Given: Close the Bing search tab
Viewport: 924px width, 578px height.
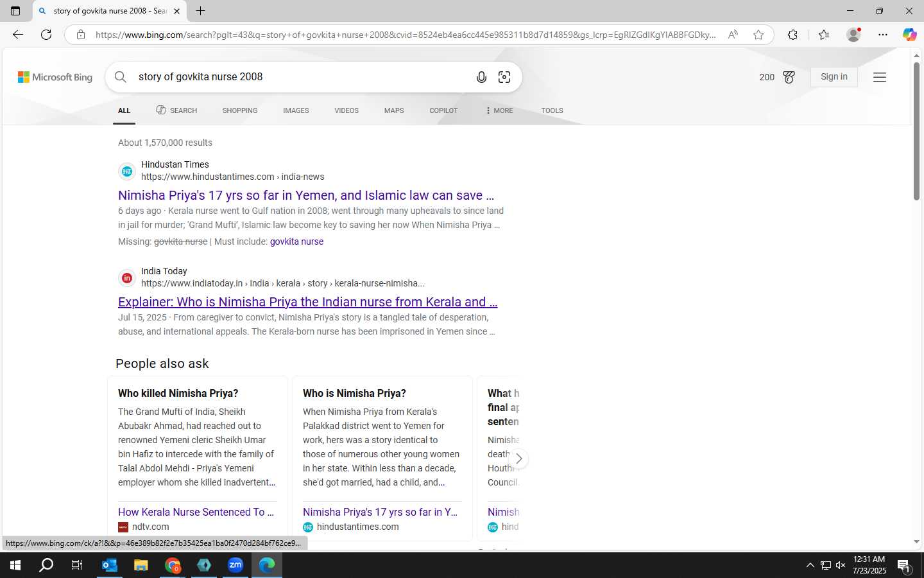Looking at the screenshot, I should coord(176,11).
